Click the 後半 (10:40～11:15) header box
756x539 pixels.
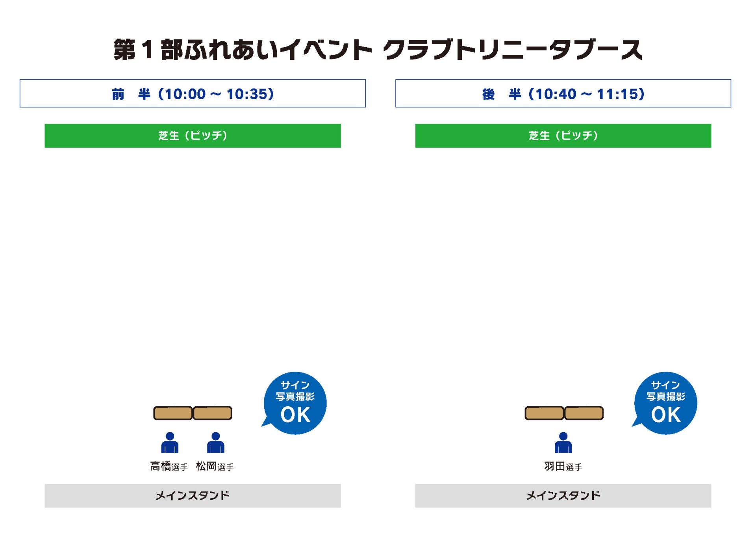[x=563, y=93]
